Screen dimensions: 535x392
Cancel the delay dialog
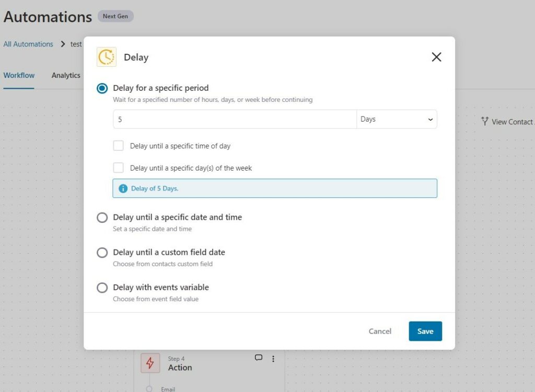(x=380, y=331)
